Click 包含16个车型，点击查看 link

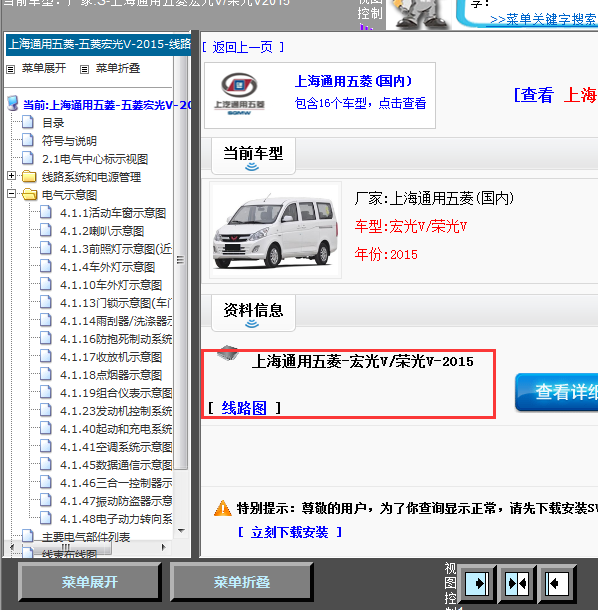(360, 103)
